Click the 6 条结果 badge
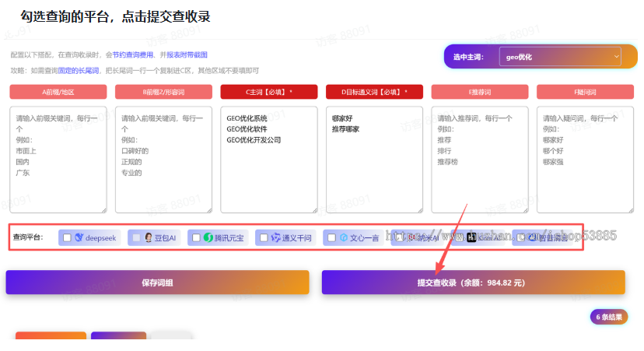644x351 pixels. [x=609, y=317]
